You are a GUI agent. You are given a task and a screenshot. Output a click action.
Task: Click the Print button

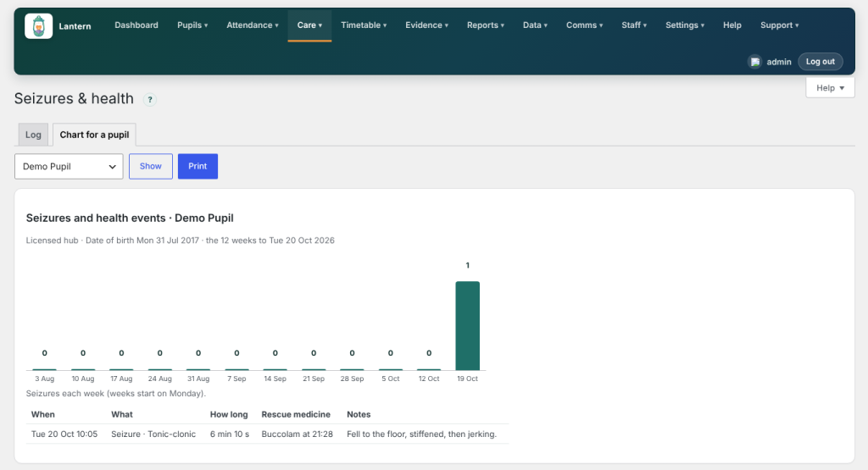(198, 167)
